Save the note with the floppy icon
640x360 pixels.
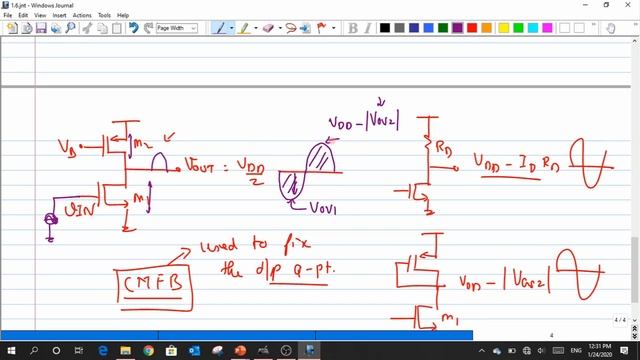tap(41, 28)
